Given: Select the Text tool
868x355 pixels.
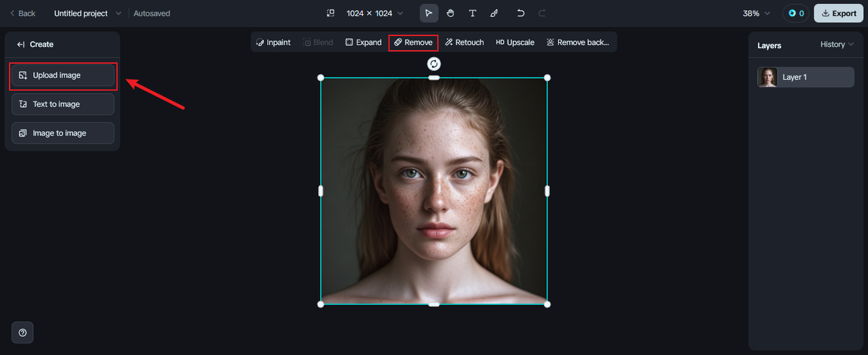Looking at the screenshot, I should [473, 14].
